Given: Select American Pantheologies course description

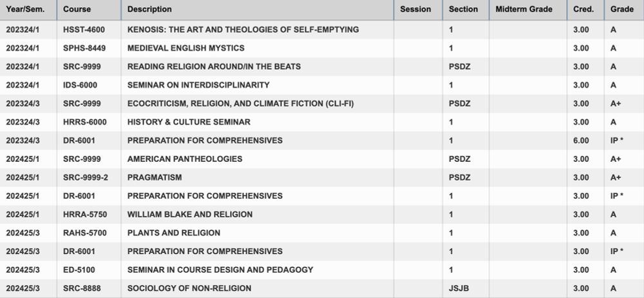Looking at the screenshot, I should point(185,159).
